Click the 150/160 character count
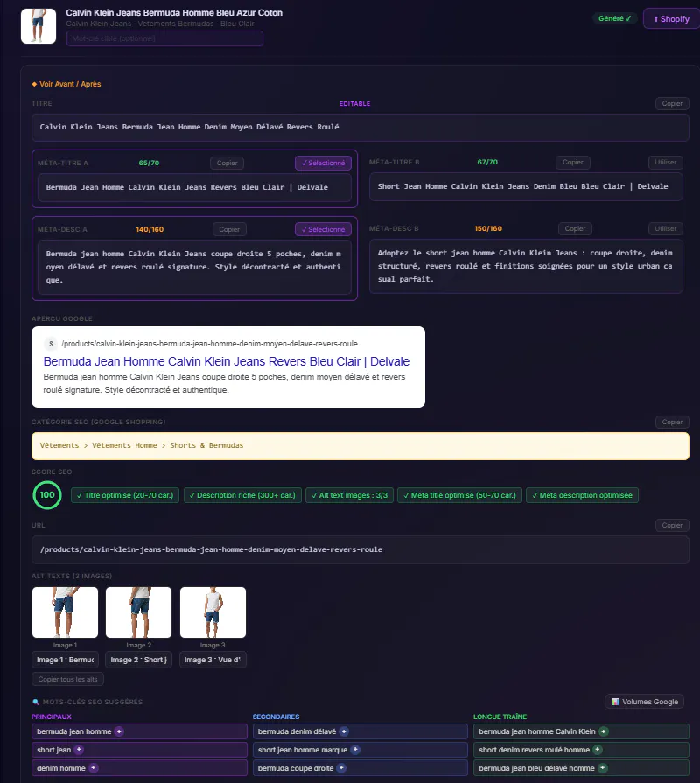Image resolution: width=700 pixels, height=783 pixels. (x=488, y=228)
